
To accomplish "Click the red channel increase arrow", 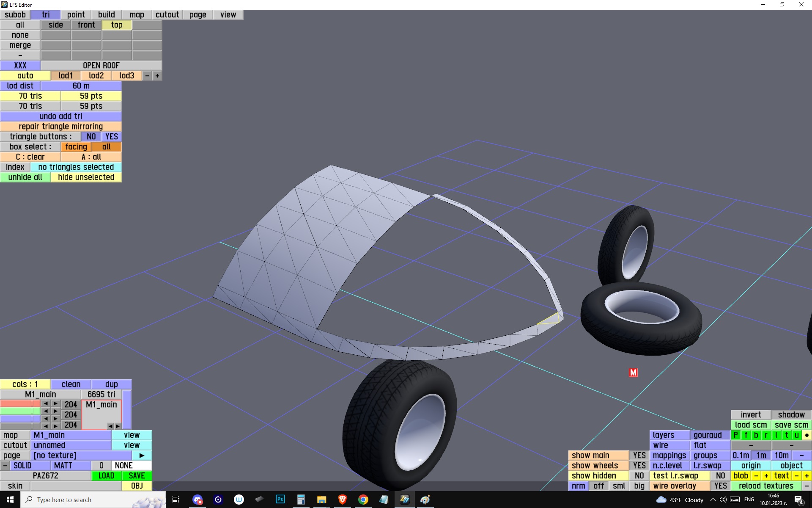I will (55, 404).
